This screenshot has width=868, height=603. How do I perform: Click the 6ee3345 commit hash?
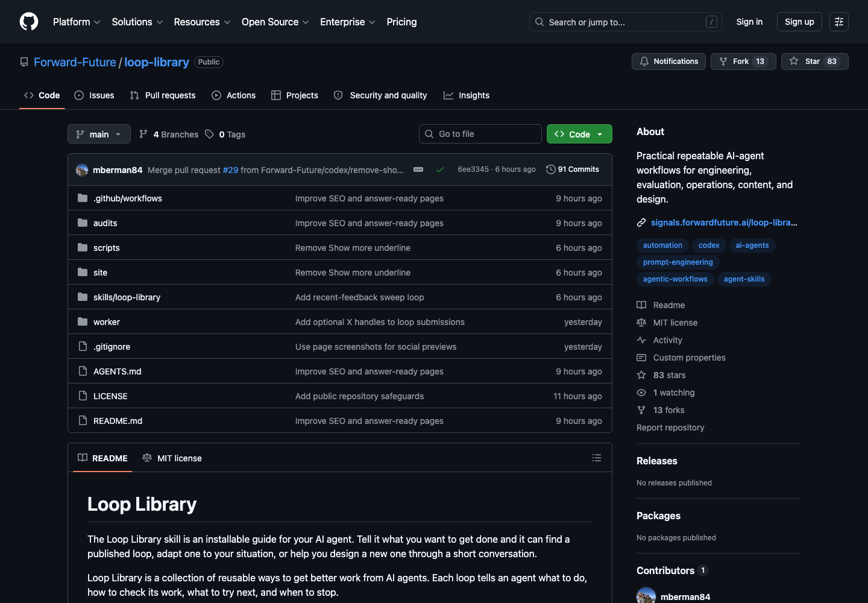point(473,169)
